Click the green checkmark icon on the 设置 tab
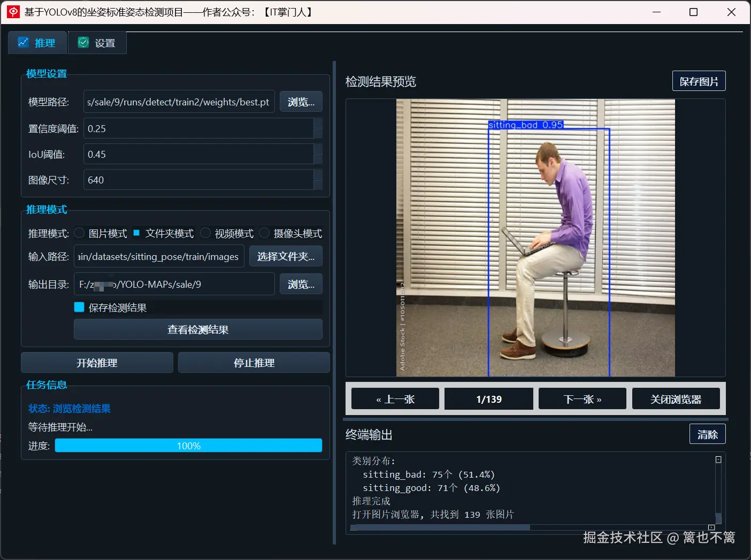The width and height of the screenshot is (751, 560). tap(83, 42)
